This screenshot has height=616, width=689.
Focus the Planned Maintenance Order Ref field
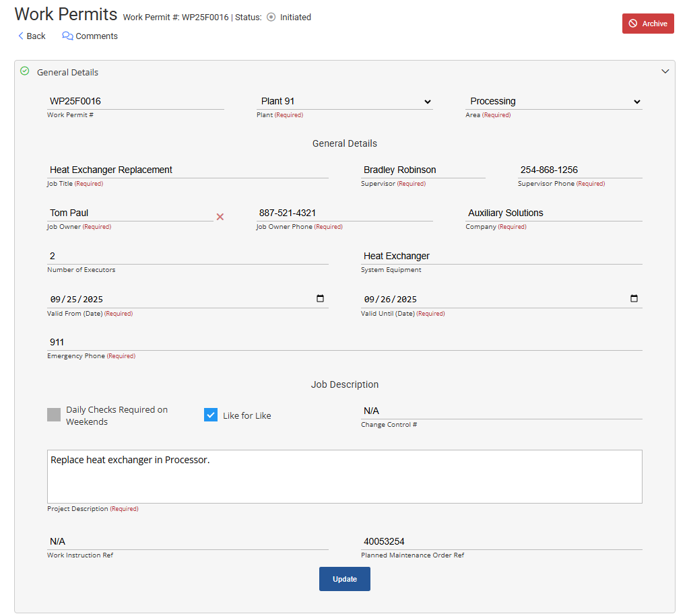[501, 541]
